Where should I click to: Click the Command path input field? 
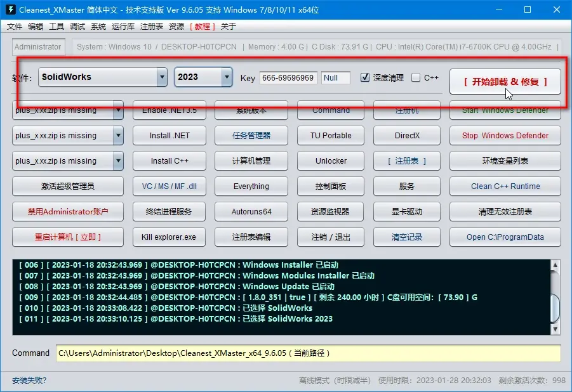click(x=309, y=353)
